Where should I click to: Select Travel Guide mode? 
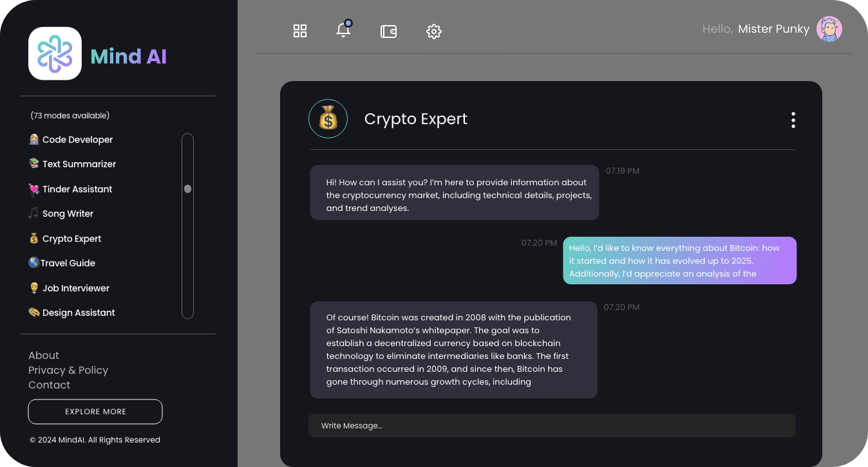click(62, 263)
